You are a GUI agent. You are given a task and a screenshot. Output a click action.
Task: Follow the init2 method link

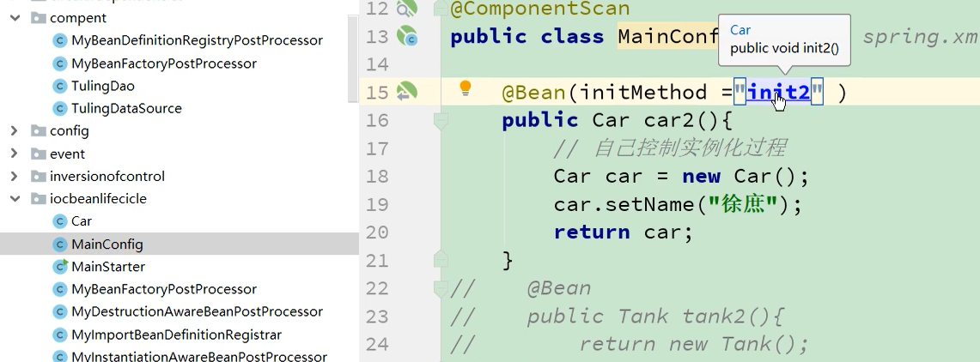click(779, 93)
